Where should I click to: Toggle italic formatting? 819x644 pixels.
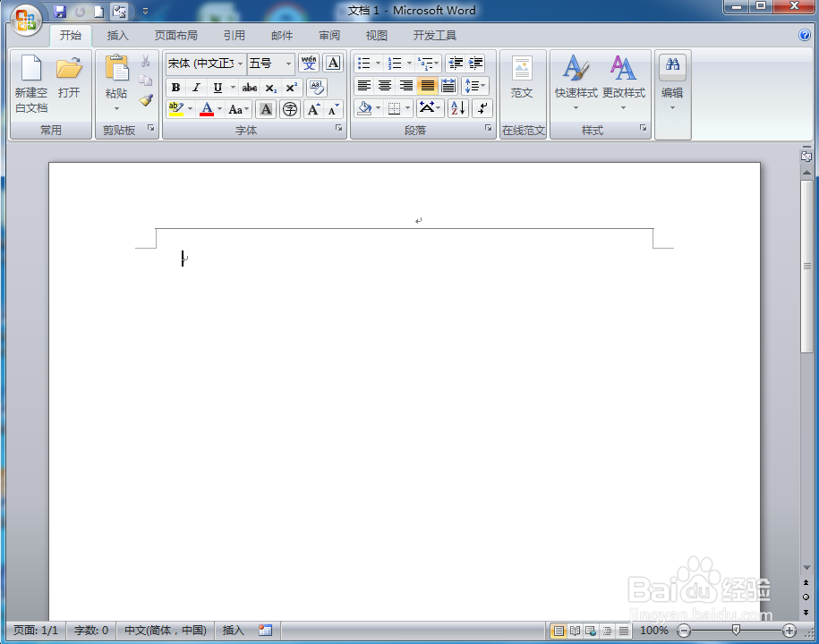point(196,87)
